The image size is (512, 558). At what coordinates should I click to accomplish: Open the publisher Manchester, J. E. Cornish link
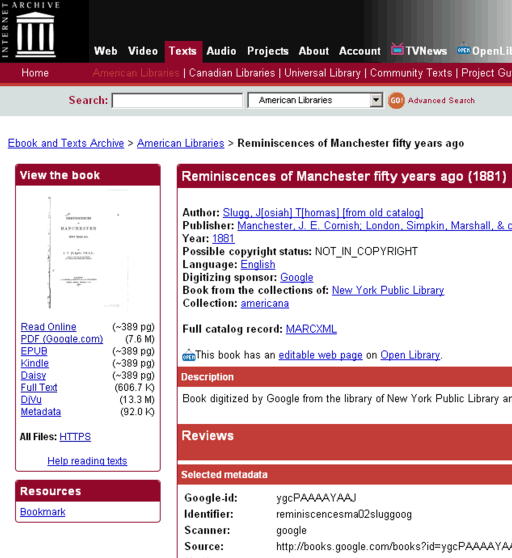coord(375,226)
